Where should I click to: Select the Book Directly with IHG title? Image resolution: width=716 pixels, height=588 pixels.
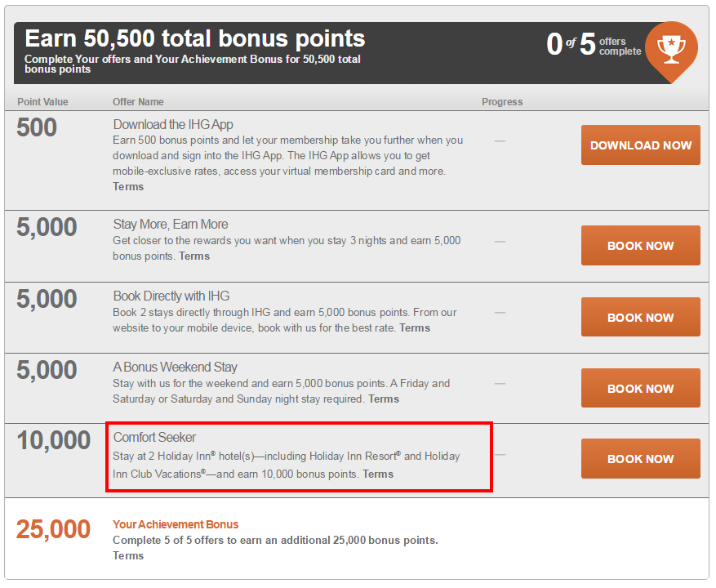171,296
